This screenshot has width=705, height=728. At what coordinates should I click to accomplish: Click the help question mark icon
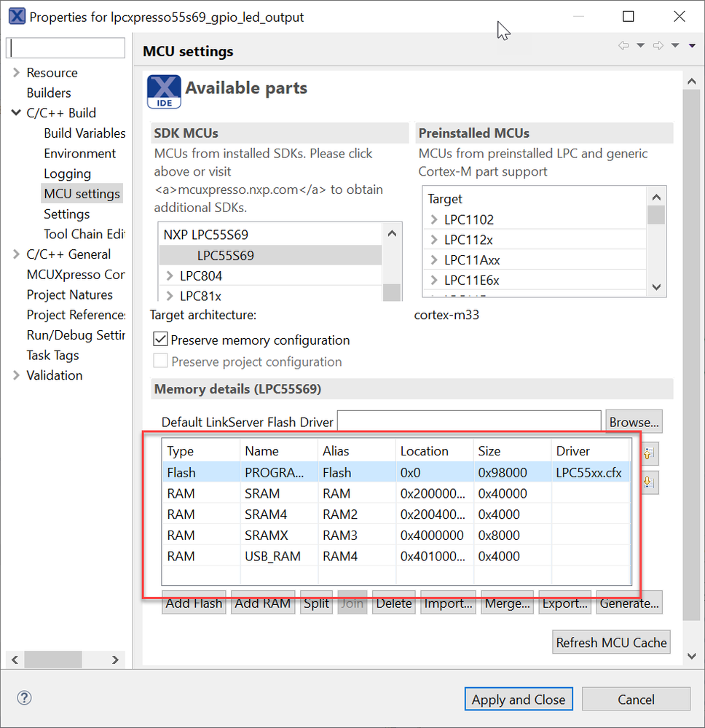24,698
